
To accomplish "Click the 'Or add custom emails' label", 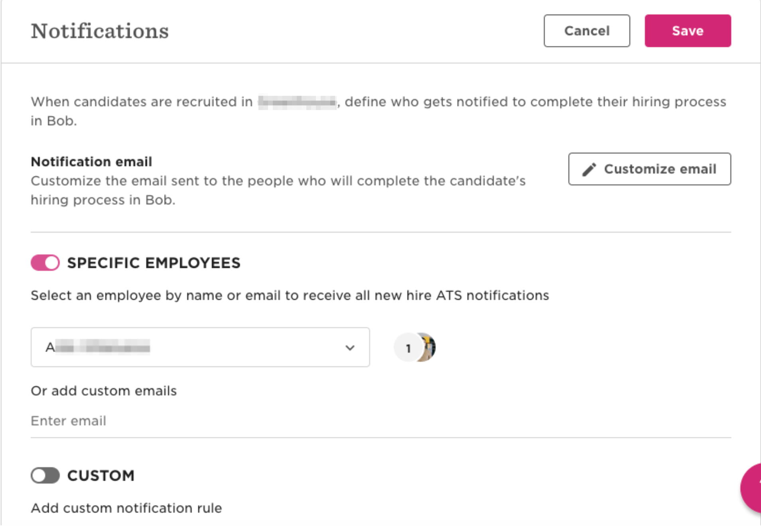I will point(104,391).
